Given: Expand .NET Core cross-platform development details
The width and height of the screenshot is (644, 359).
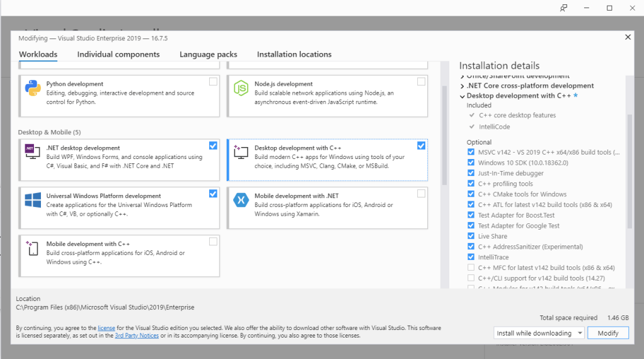Looking at the screenshot, I should click(x=463, y=86).
